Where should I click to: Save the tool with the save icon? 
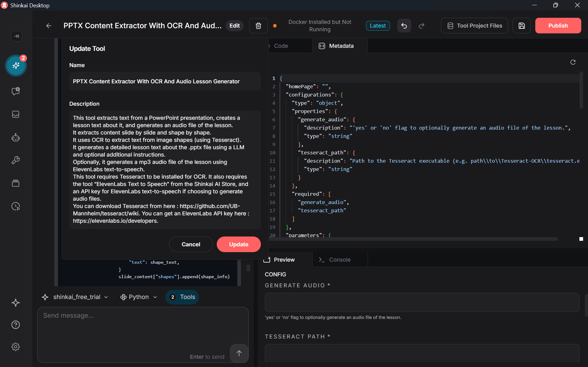click(x=521, y=26)
